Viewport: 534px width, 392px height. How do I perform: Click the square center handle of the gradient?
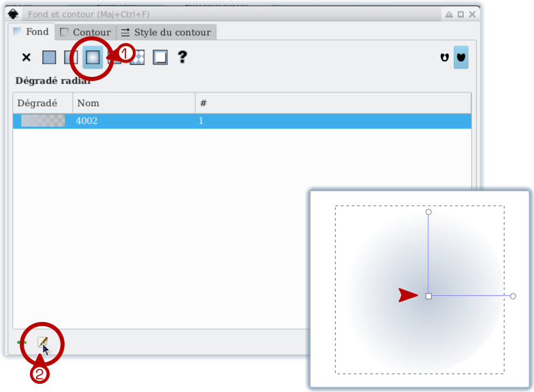[x=428, y=296]
